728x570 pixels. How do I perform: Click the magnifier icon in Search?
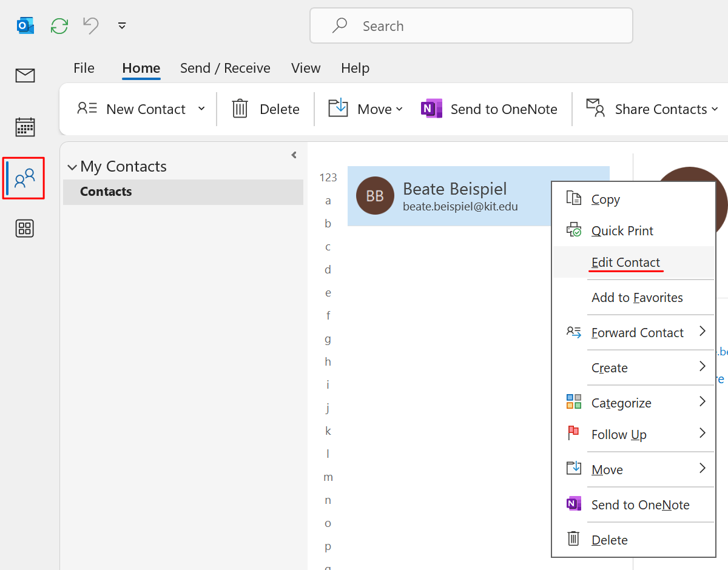pos(339,25)
